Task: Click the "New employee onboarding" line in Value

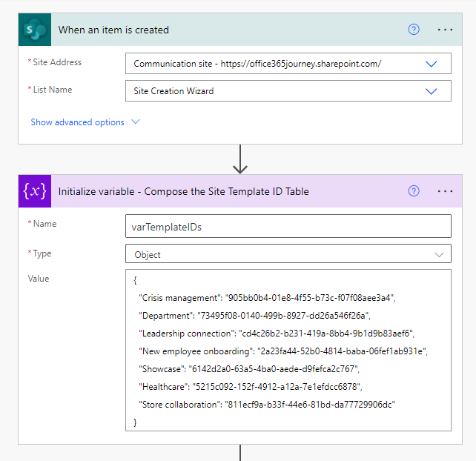Action: 283,351
